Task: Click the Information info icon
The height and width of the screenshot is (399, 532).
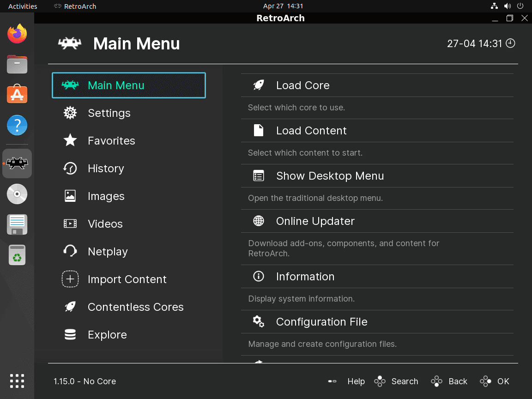Action: 258,276
